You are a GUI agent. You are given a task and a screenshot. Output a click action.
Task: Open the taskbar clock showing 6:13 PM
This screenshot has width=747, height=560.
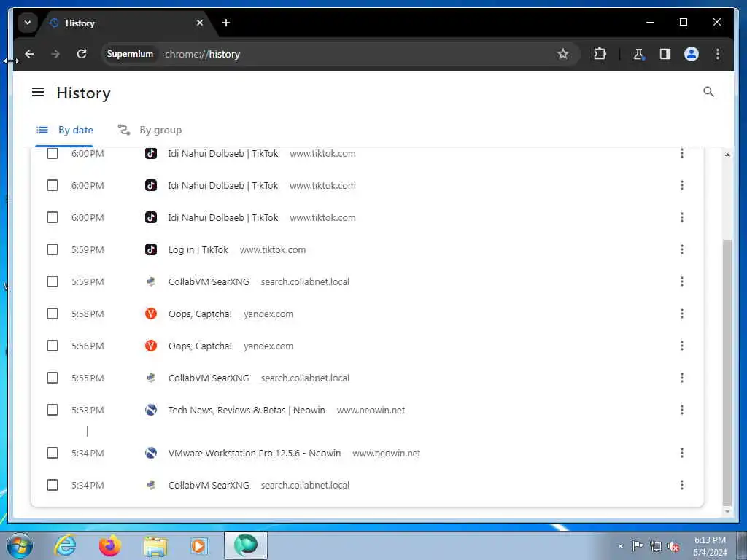(x=710, y=545)
